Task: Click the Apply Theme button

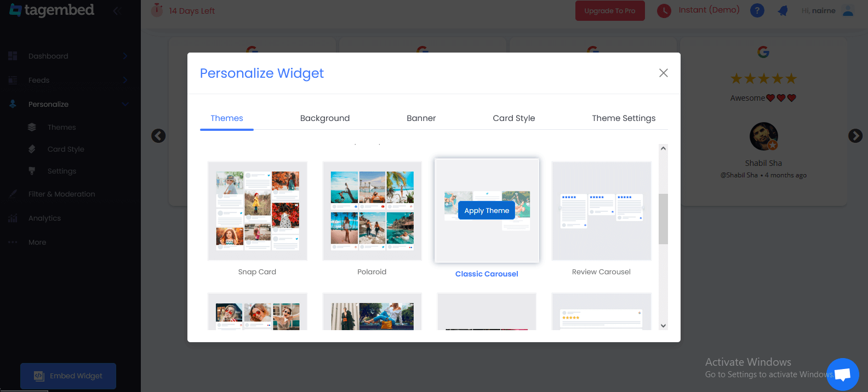Action: tap(487, 211)
